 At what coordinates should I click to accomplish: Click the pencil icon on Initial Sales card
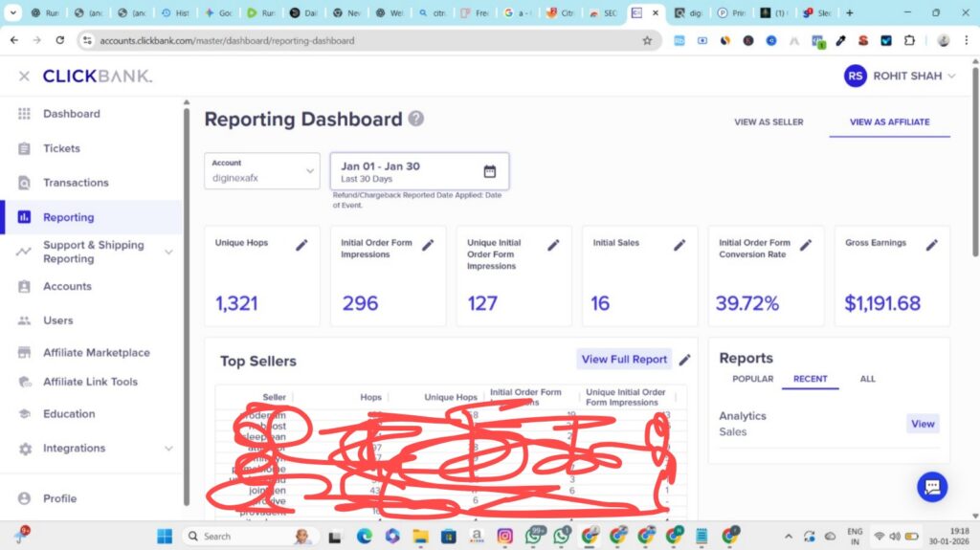coord(679,245)
